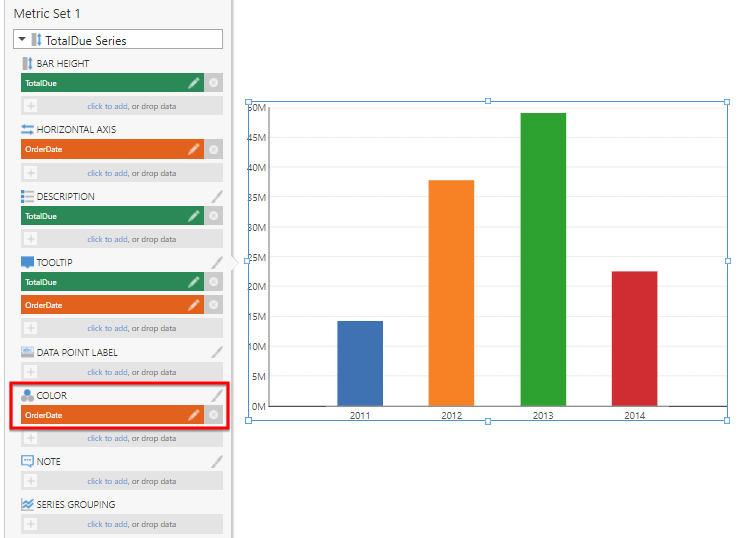Select the green 2013 bar
This screenshot has width=740, height=538.
pos(543,260)
